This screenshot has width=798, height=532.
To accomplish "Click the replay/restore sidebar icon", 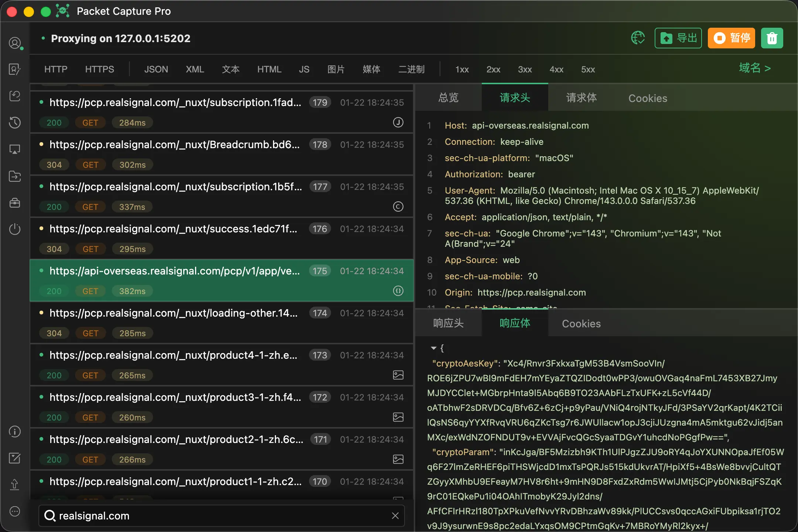I will pos(15,96).
